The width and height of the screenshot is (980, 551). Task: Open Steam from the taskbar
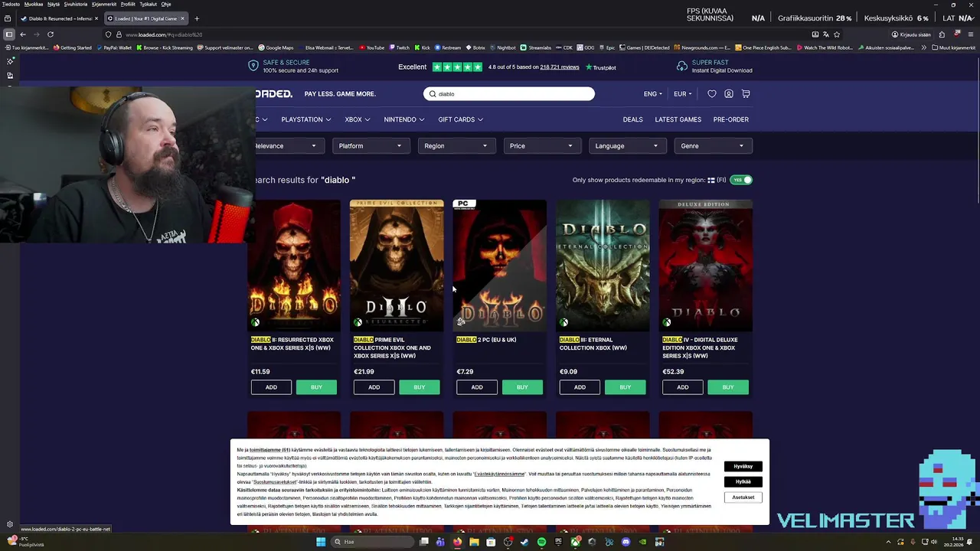pos(524,542)
